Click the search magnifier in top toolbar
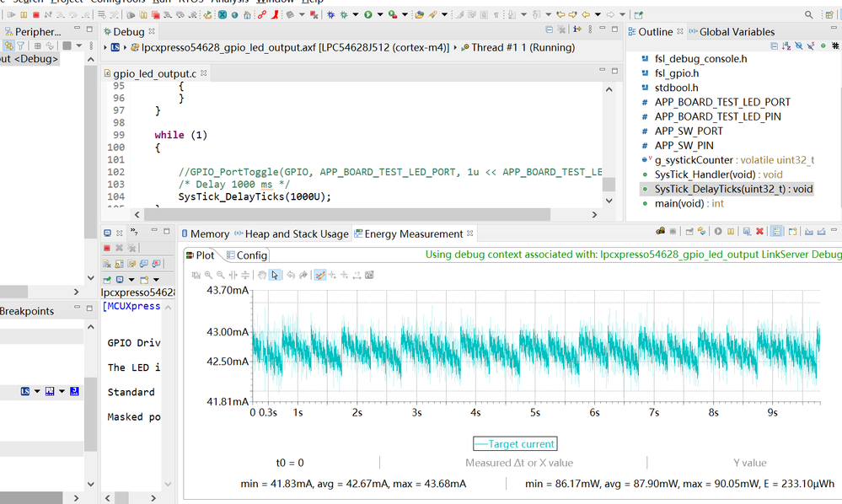The width and height of the screenshot is (842, 504). tap(808, 14)
